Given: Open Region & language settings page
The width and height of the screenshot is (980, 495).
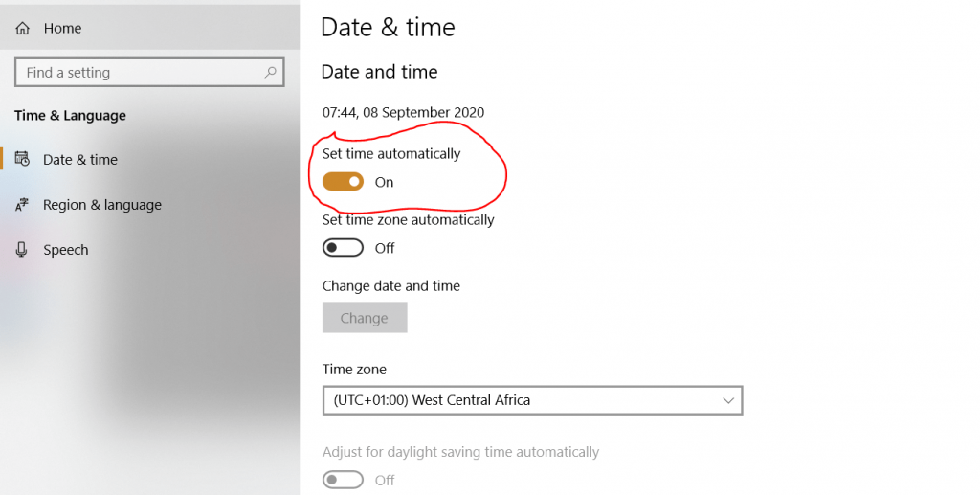Looking at the screenshot, I should click(102, 204).
